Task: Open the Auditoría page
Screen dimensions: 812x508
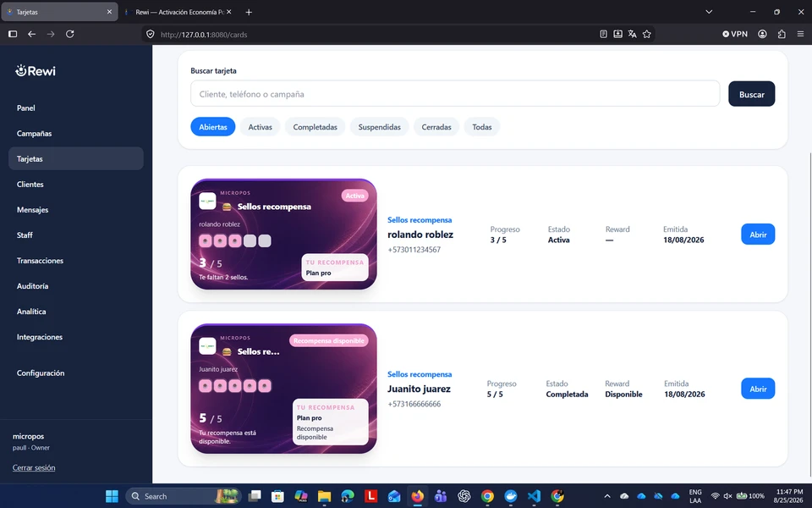Action: pos(32,285)
